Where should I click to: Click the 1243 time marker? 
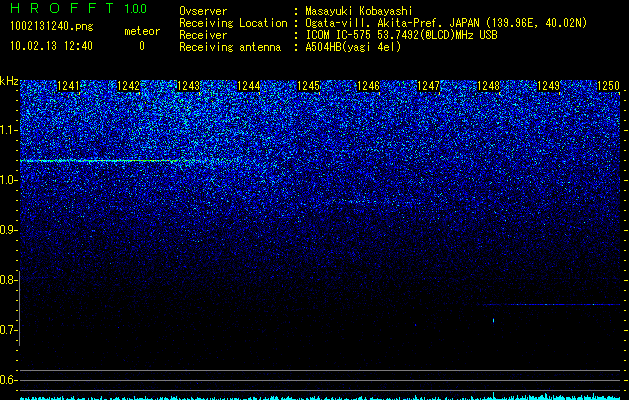tap(189, 86)
